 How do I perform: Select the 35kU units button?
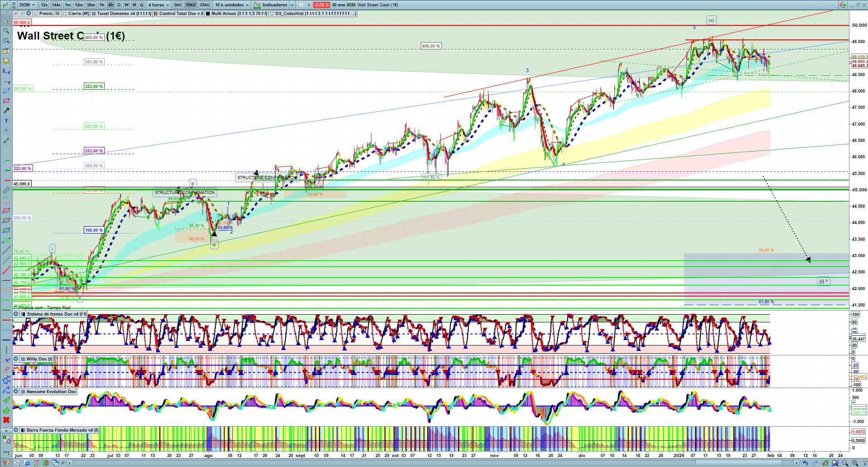(x=205, y=5)
